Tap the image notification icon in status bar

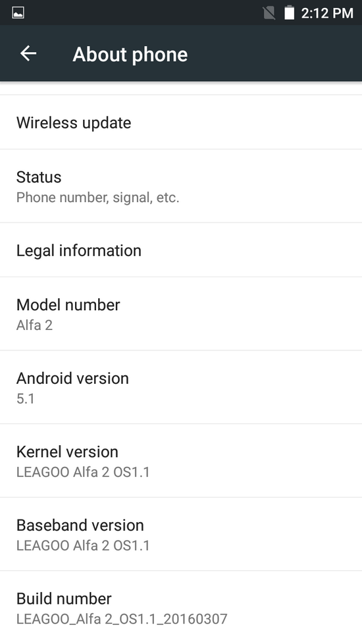[18, 13]
